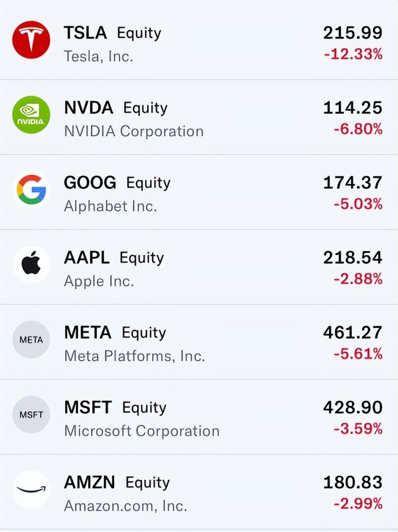Open the TSLA ticker symbol
This screenshot has height=532, width=398.
[x=85, y=33]
